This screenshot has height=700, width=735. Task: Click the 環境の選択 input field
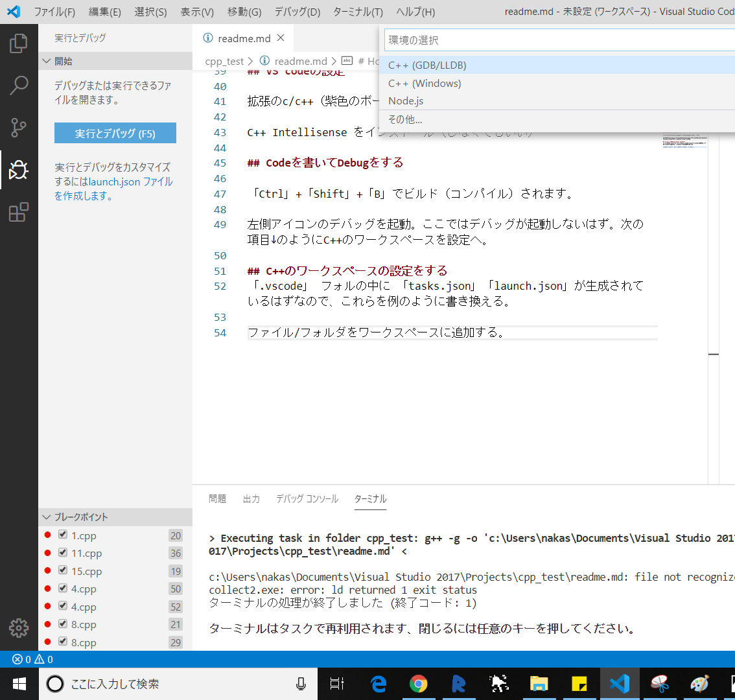click(x=560, y=40)
